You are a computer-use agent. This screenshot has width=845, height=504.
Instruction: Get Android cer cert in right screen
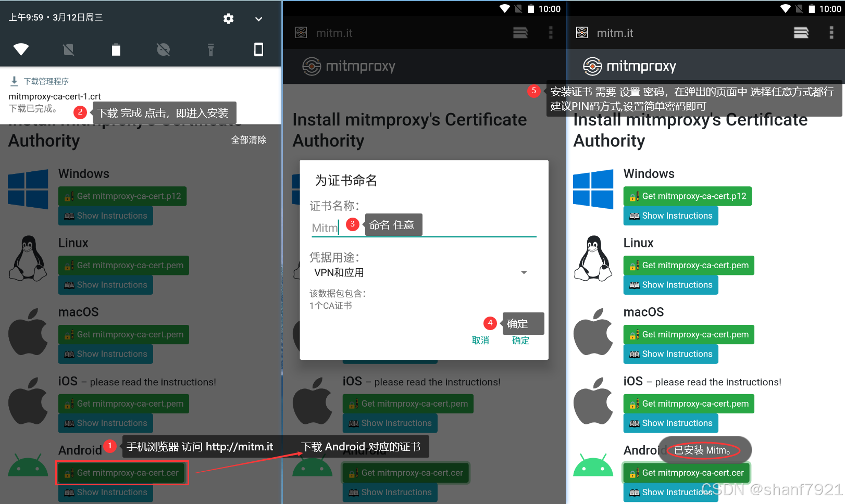[687, 473]
